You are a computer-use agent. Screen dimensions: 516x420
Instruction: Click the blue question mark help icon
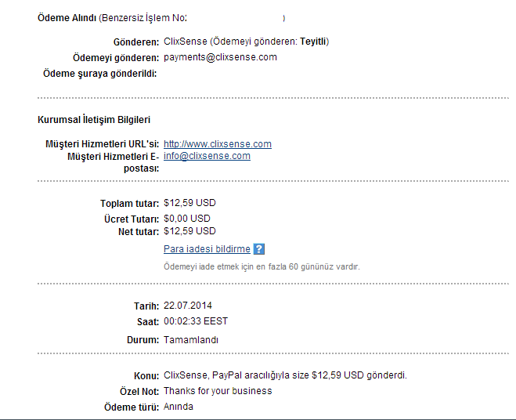259,249
